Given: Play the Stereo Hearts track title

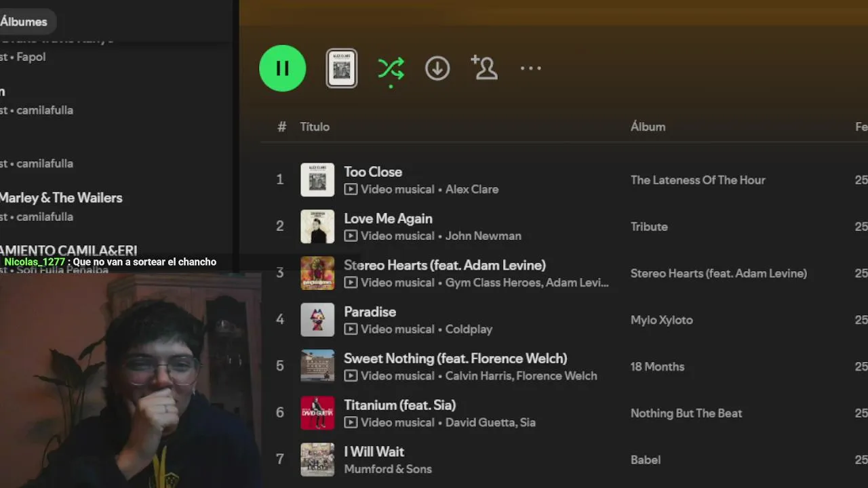Looking at the screenshot, I should tap(445, 266).
